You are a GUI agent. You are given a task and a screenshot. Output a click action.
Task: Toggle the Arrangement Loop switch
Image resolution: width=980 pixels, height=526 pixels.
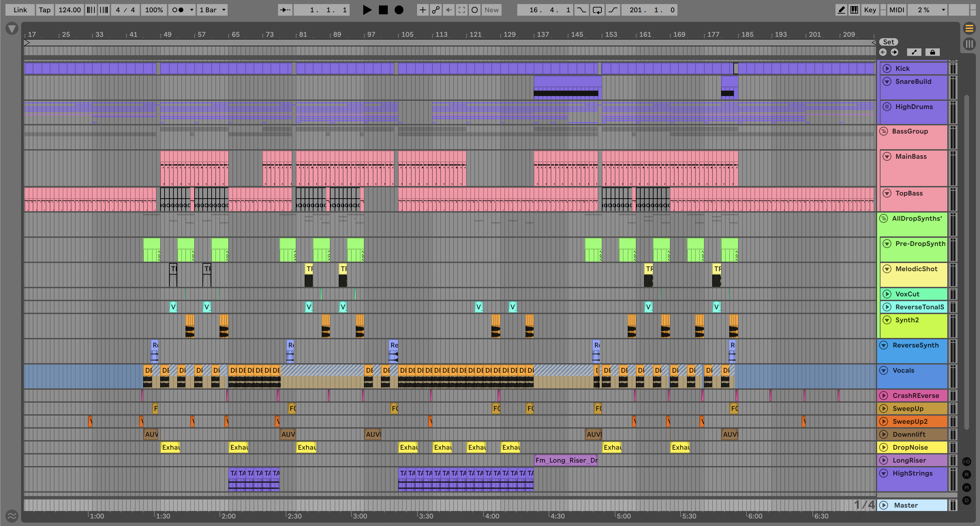coord(597,10)
